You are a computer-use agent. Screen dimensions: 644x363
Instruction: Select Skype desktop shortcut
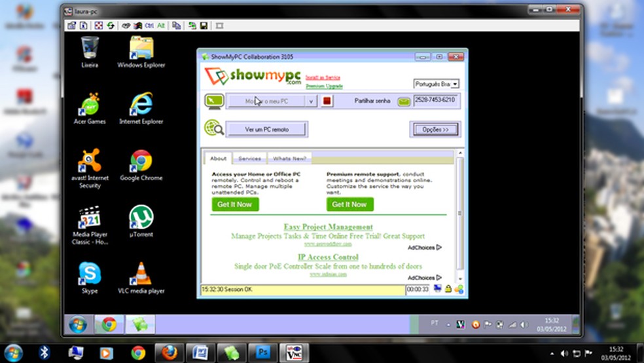coord(90,277)
